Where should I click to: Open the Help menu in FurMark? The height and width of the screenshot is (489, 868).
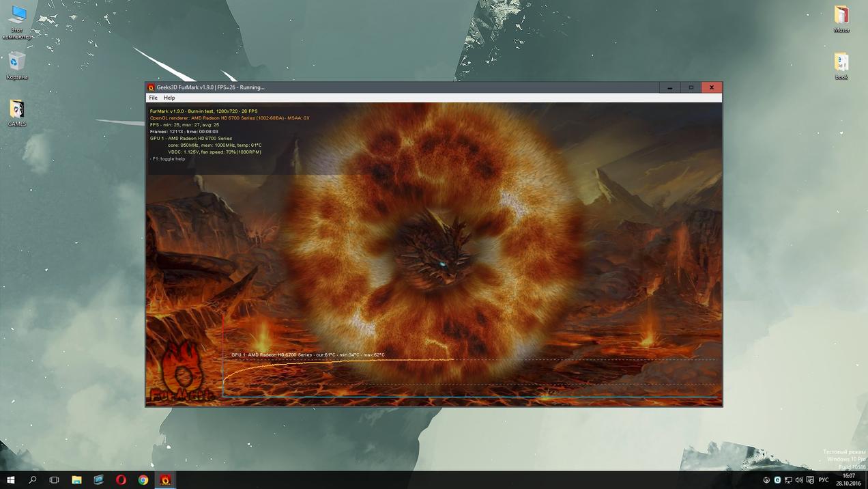click(169, 98)
